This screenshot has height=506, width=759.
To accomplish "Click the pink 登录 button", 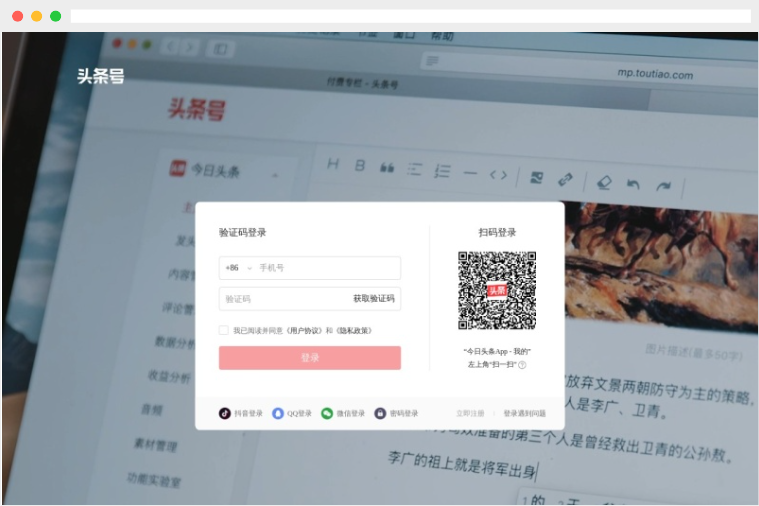I will [x=310, y=358].
